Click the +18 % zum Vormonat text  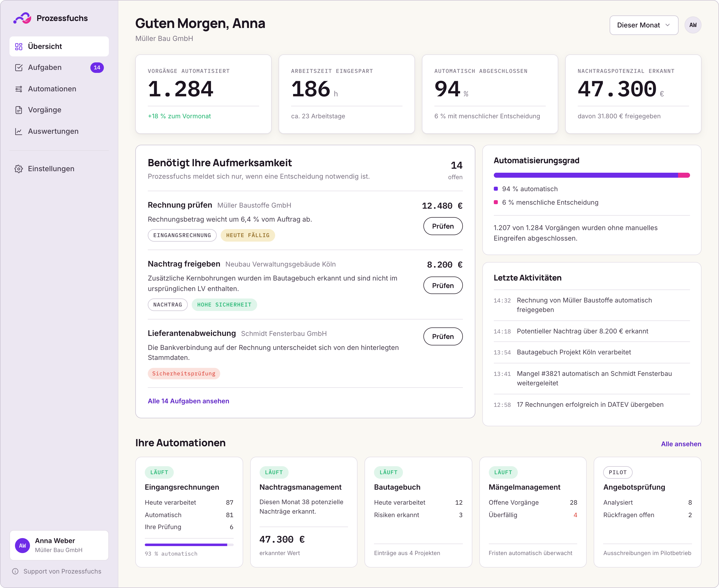(x=179, y=116)
